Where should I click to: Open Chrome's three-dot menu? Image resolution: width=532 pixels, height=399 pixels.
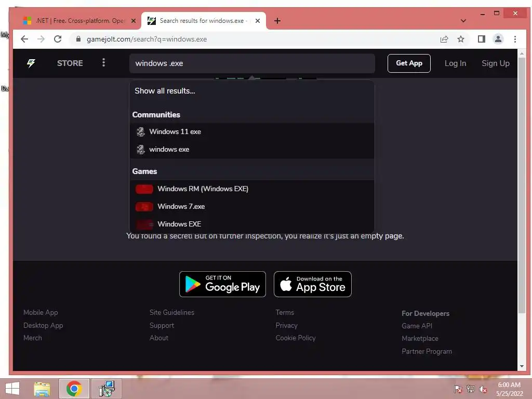515,39
